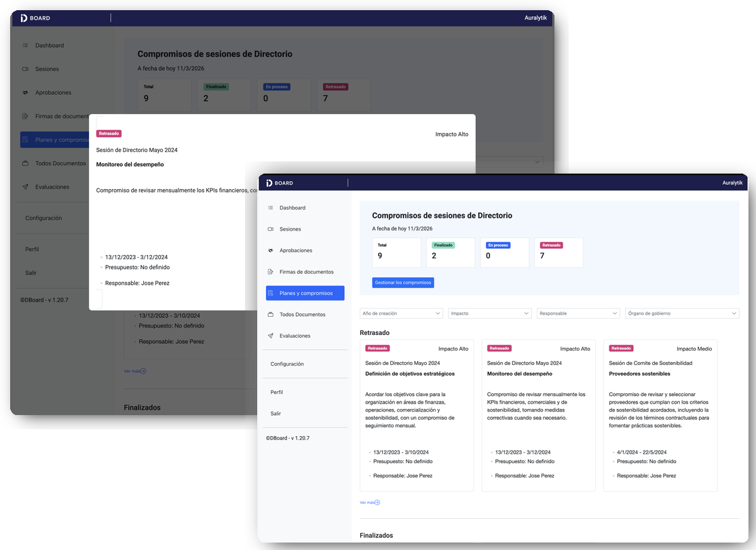Click the Aprobaciones handshake icon in front window sidebar

point(271,250)
